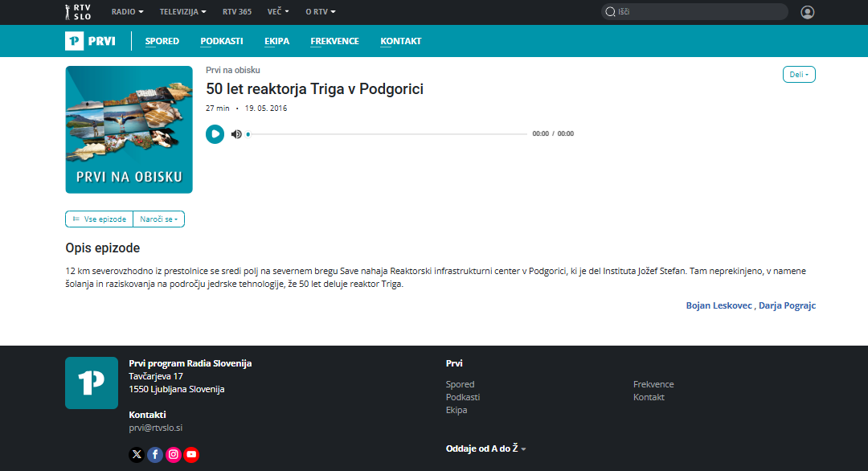Open author Darja Pograjc link
Viewport: 868px width, 471px height.
click(787, 305)
